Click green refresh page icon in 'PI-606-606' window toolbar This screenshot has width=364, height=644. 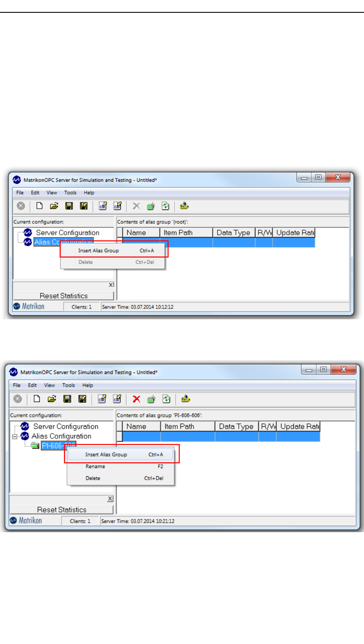(166, 399)
